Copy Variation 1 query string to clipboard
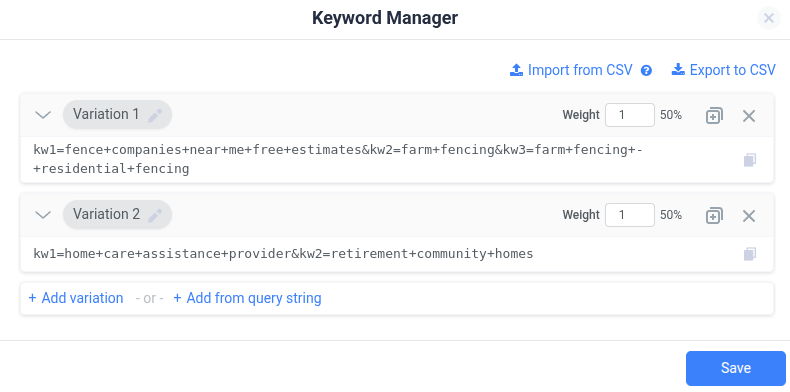Image resolution: width=790 pixels, height=392 pixels. 750,160
